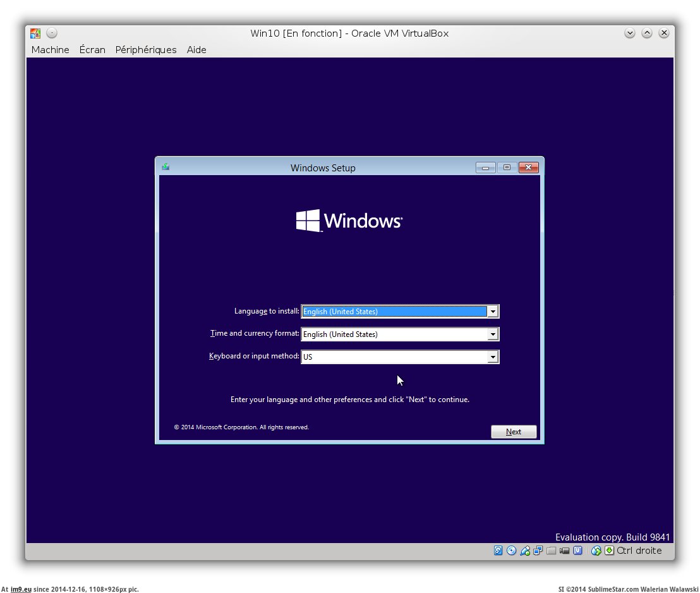
Task: Click the VirtualBox window menu icon in title bar
Action: [x=35, y=34]
